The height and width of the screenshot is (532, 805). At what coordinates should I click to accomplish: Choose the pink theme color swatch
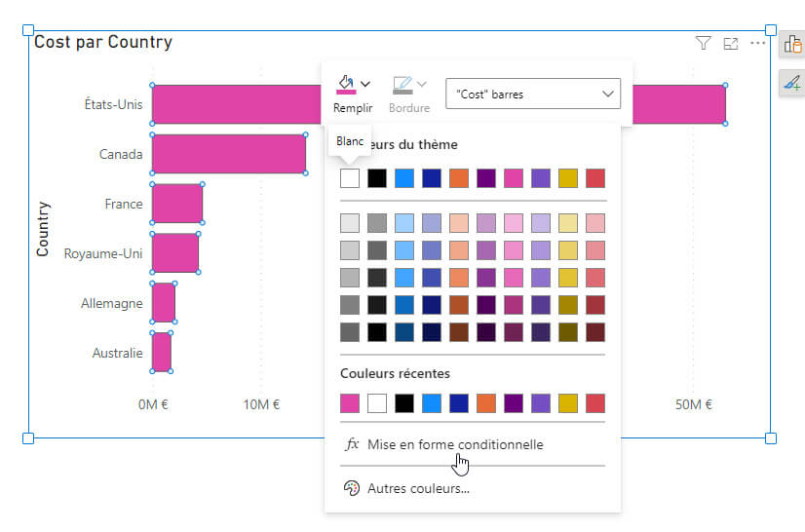[x=514, y=178]
